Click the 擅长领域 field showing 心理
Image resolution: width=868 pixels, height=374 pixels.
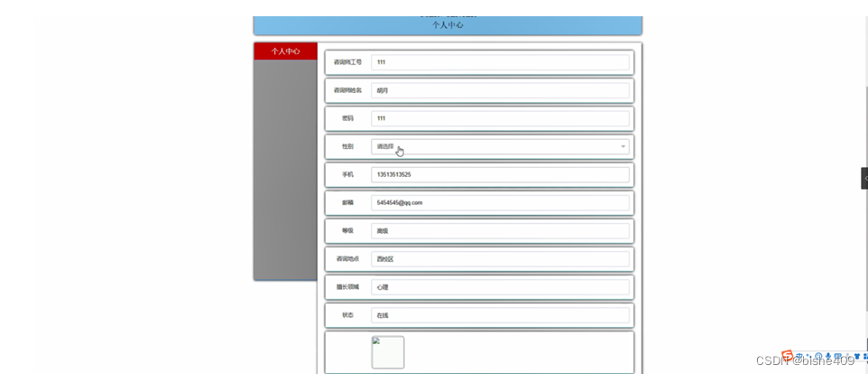pyautogui.click(x=501, y=287)
